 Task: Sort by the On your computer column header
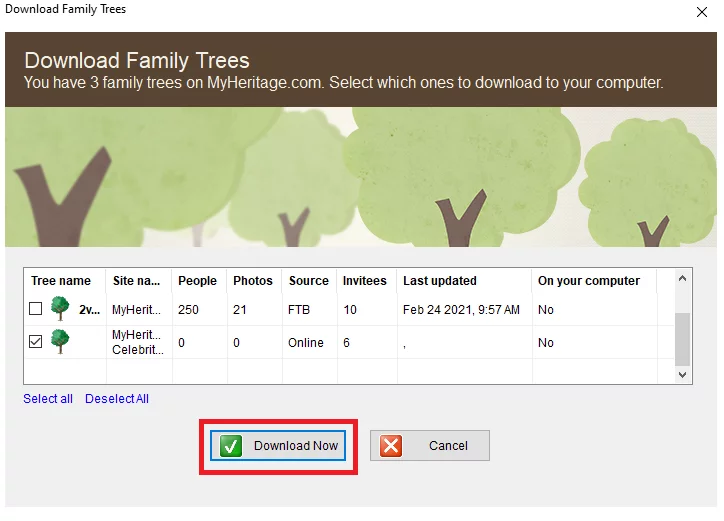(x=595, y=281)
